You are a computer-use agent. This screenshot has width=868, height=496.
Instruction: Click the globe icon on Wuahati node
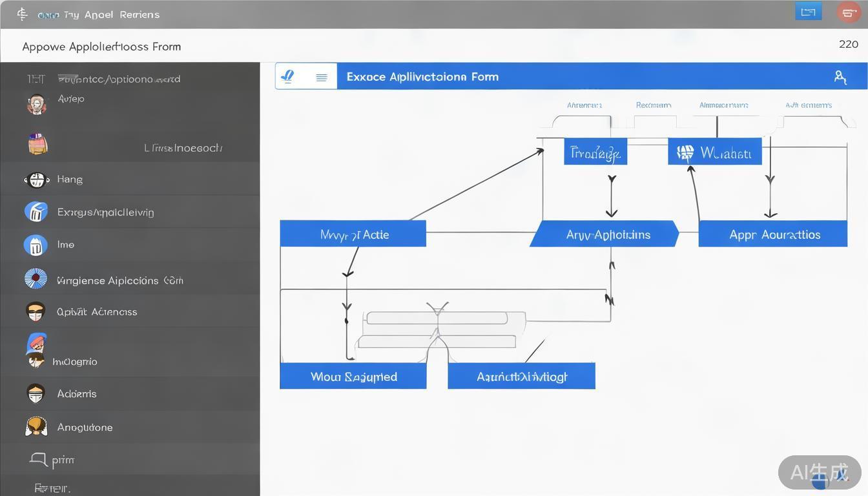pos(685,153)
